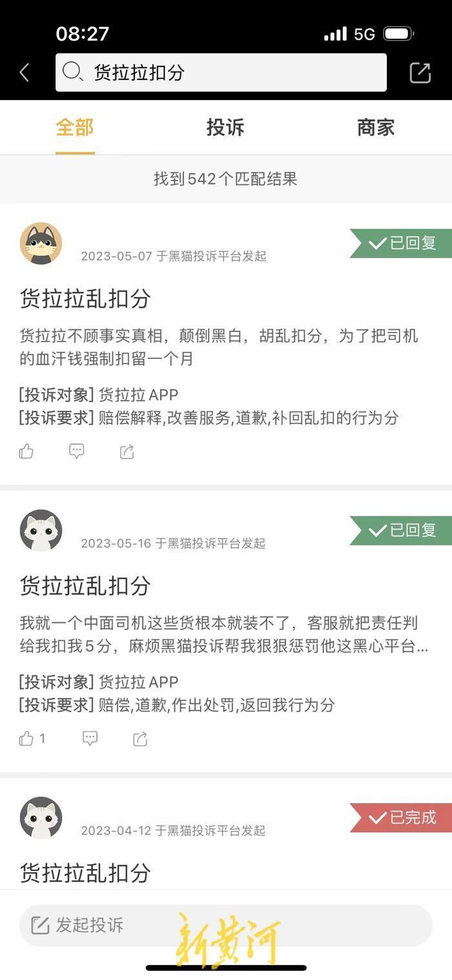Open comments on the 2023-05-16 complaint
The image size is (452, 980).
(x=90, y=739)
